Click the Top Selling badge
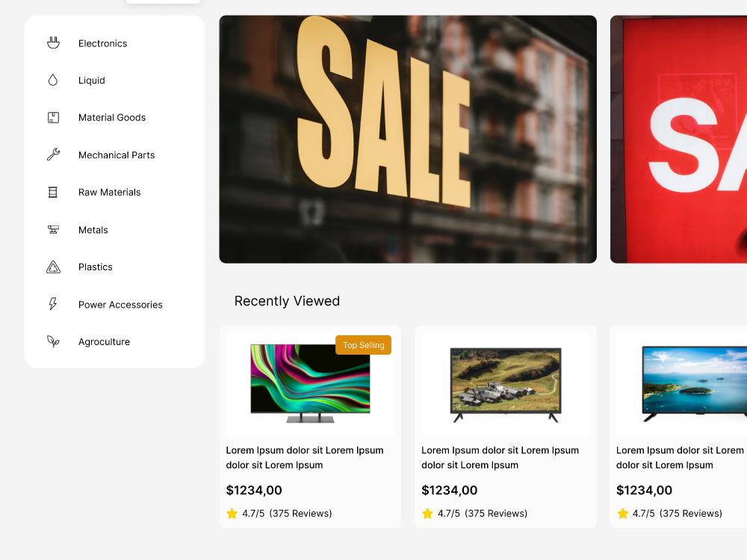This screenshot has width=747, height=560. tap(364, 345)
